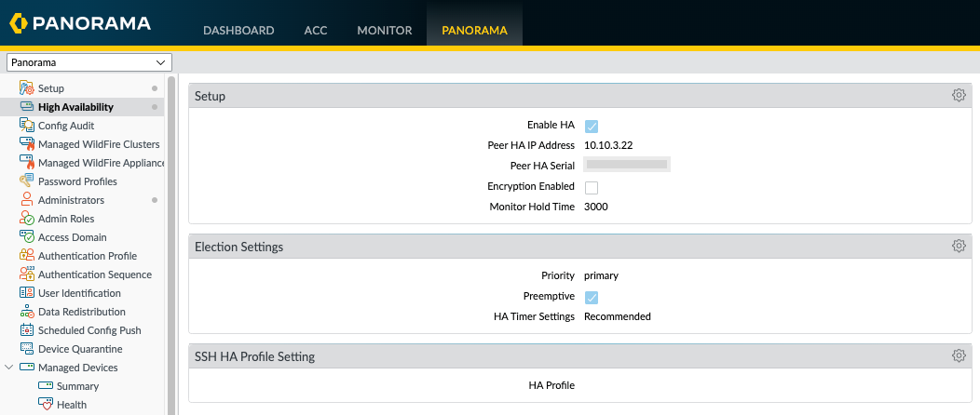Click the Panorama logo icon

[19, 23]
